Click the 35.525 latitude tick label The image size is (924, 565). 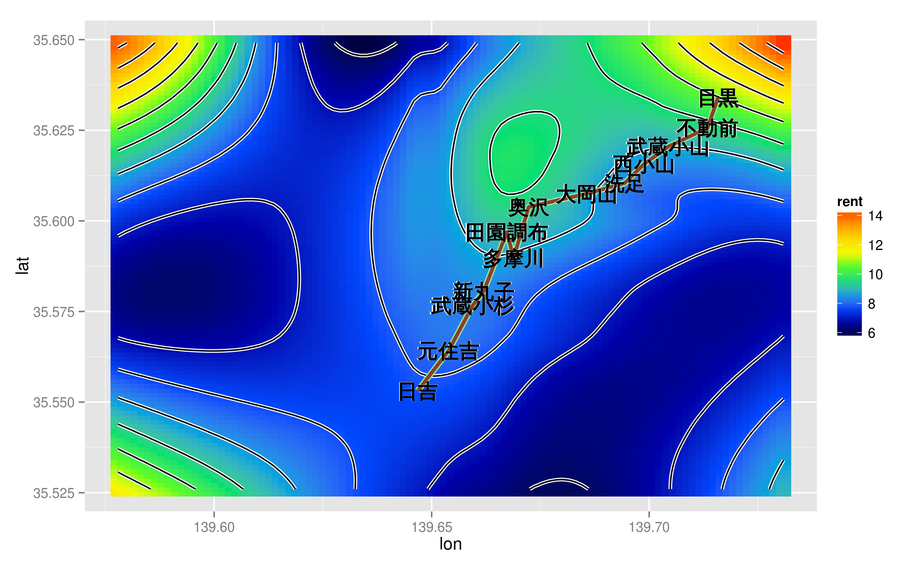coord(54,493)
